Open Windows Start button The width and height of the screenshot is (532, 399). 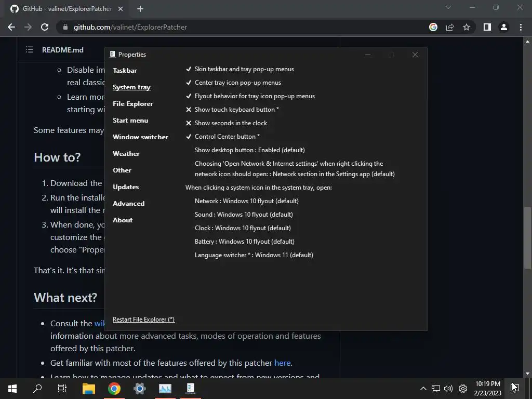tap(12, 389)
